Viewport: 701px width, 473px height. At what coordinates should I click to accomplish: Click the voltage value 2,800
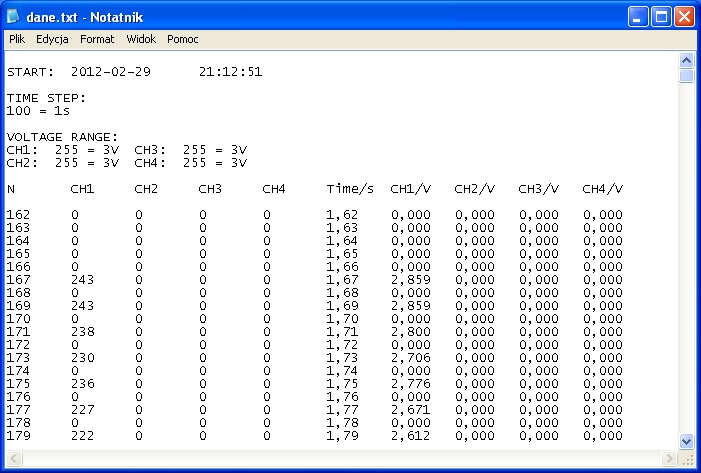tap(411, 332)
